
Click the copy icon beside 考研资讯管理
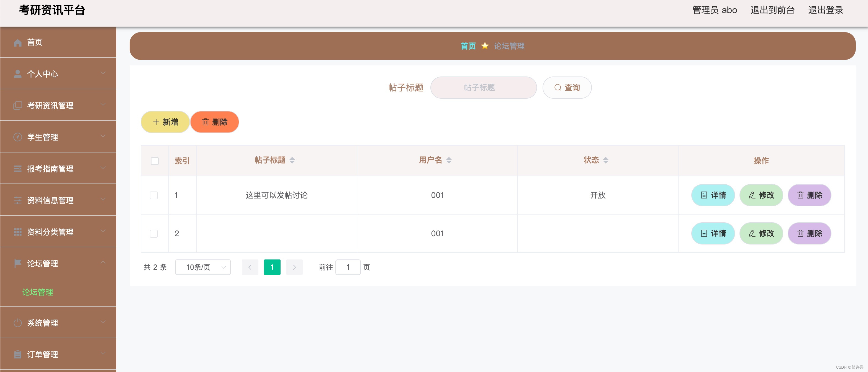(17, 106)
